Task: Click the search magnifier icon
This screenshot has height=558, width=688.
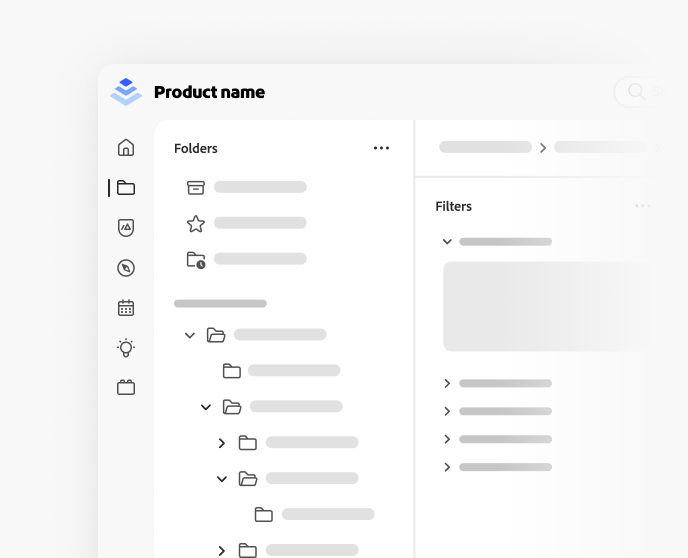Action: tap(636, 92)
